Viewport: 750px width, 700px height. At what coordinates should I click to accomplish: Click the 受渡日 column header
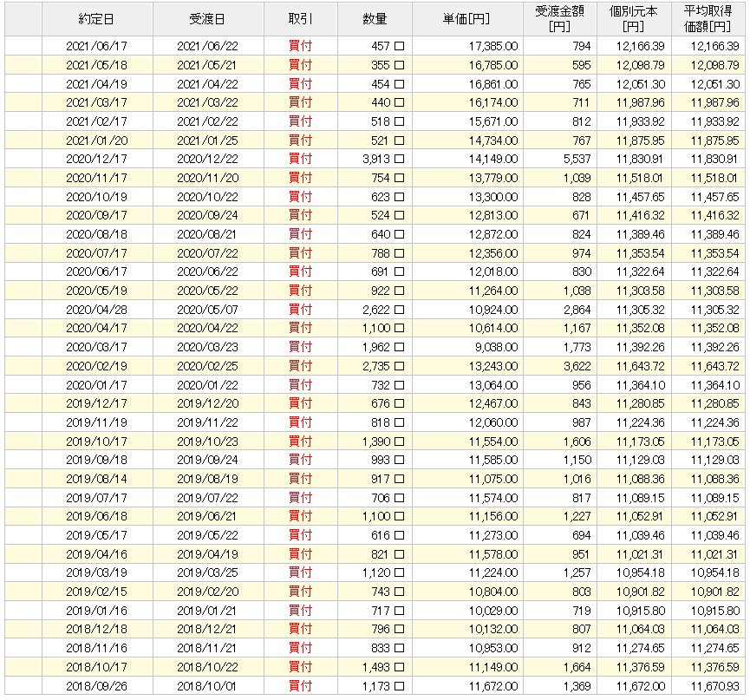[206, 17]
